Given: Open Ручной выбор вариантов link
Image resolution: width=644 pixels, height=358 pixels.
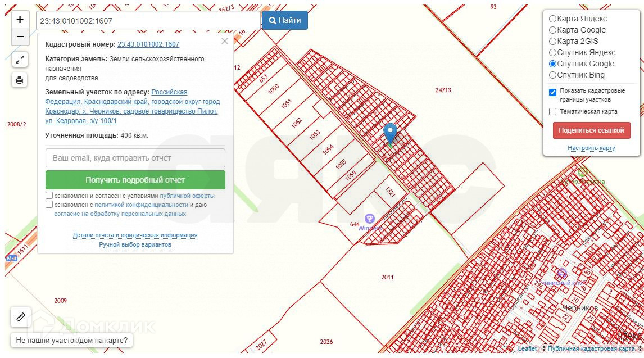Looking at the screenshot, I should coord(135,244).
